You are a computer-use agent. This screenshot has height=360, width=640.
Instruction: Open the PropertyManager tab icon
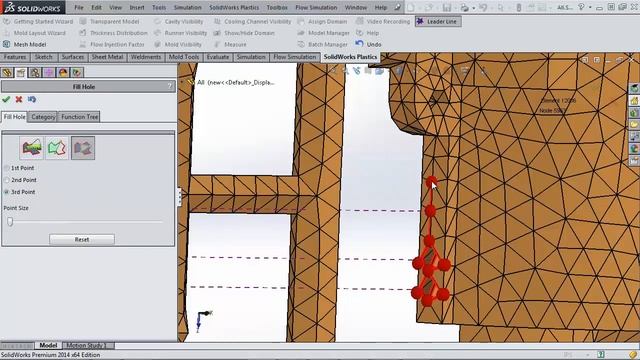(21, 73)
